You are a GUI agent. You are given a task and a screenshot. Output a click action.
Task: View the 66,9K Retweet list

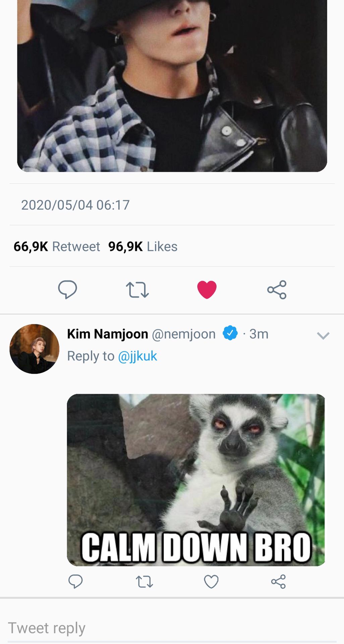pos(57,247)
